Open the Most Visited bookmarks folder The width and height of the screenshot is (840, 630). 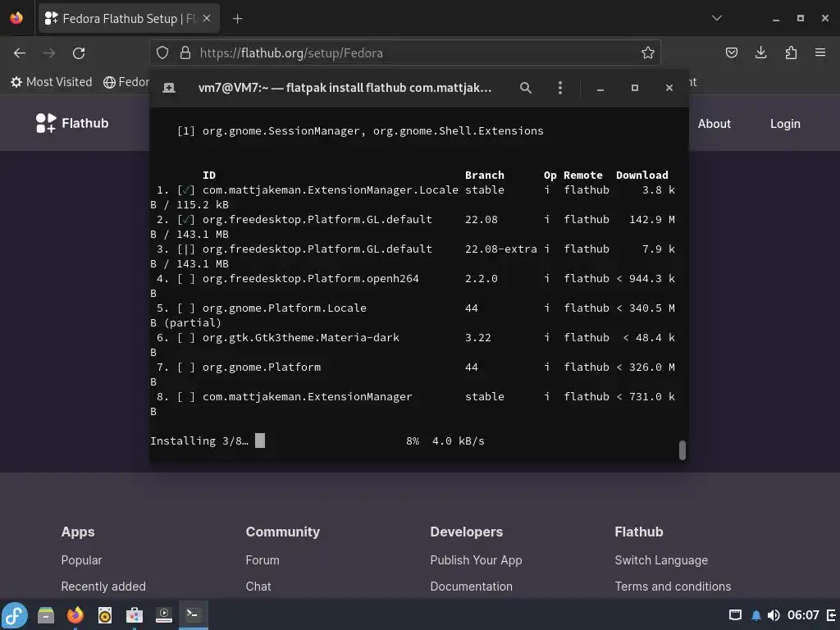tap(52, 82)
